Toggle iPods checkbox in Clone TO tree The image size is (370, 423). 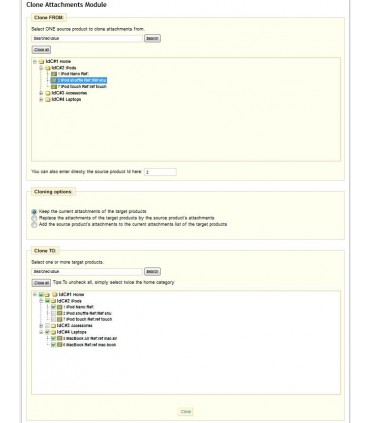(47, 301)
